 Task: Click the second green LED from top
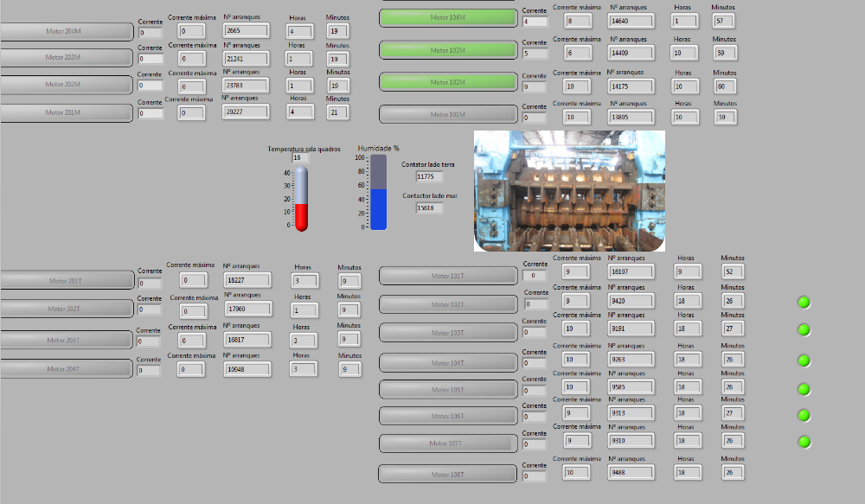point(804,329)
